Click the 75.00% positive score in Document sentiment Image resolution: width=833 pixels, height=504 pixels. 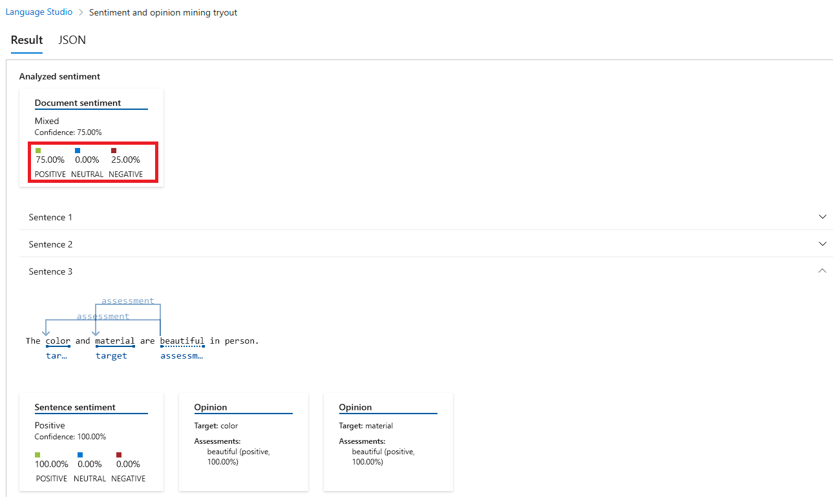pos(50,160)
